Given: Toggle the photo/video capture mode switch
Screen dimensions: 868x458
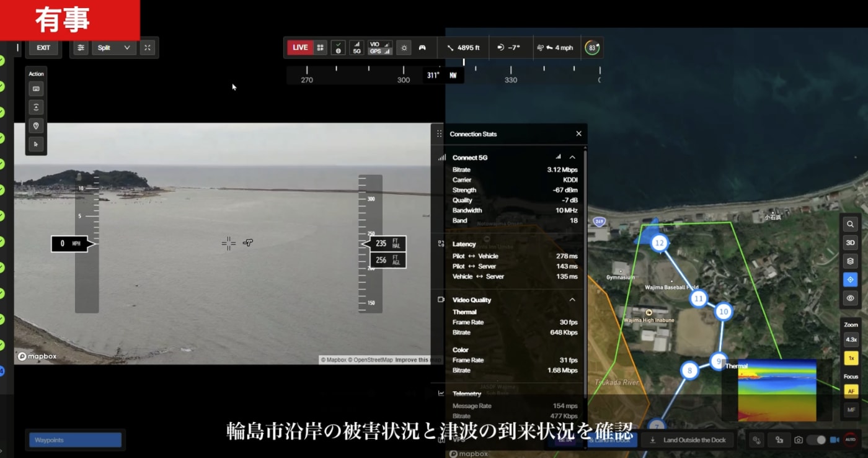Looking at the screenshot, I should click(x=816, y=440).
